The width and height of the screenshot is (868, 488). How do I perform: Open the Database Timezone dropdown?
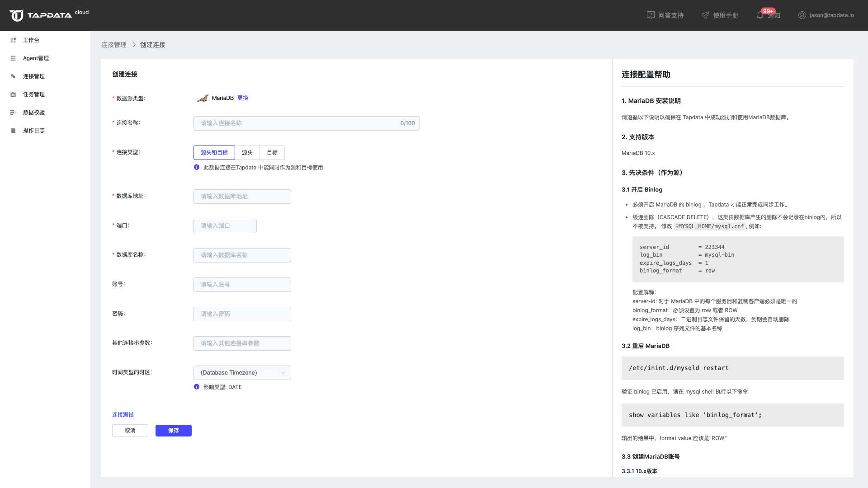pyautogui.click(x=242, y=373)
